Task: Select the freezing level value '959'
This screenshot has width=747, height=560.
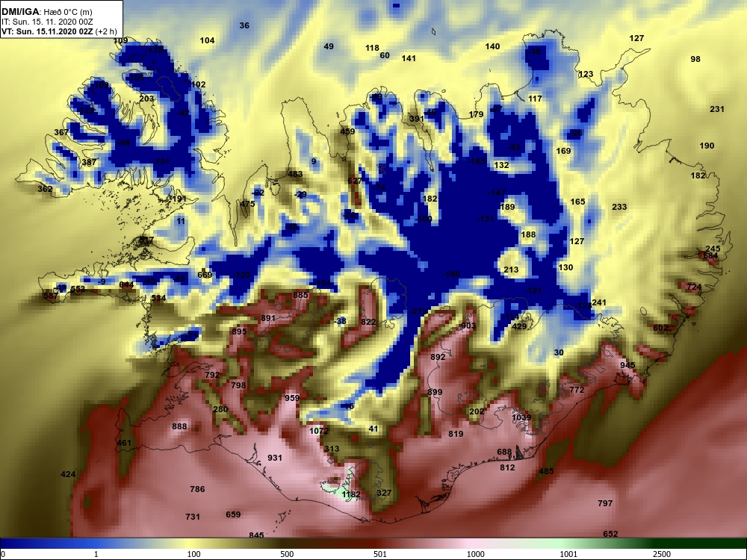Action: click(x=292, y=398)
